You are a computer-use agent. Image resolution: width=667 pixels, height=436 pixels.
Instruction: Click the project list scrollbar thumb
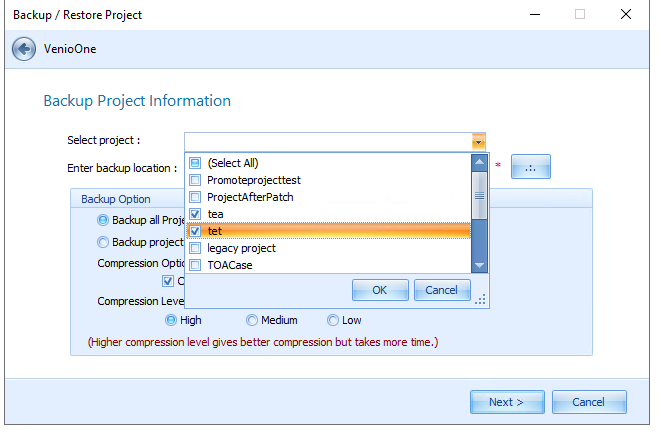click(x=479, y=196)
